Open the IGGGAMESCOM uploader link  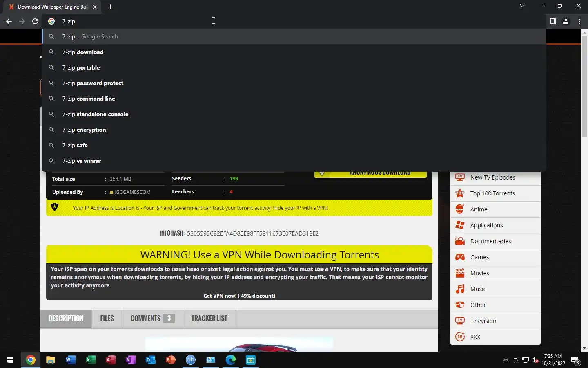(x=132, y=192)
